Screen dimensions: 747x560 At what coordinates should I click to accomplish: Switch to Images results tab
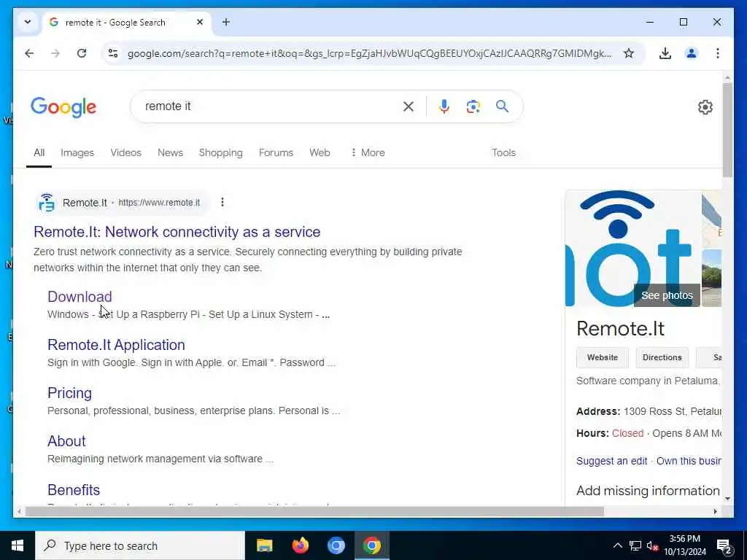(77, 153)
